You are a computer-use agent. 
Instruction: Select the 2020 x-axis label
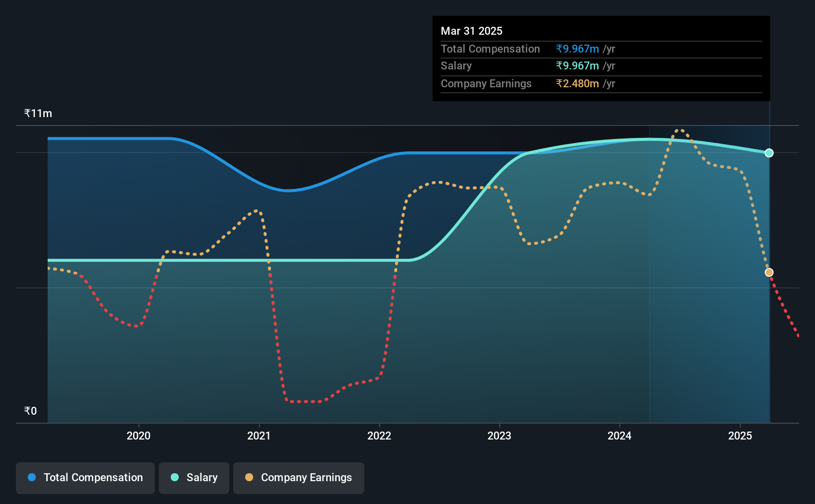click(x=138, y=436)
